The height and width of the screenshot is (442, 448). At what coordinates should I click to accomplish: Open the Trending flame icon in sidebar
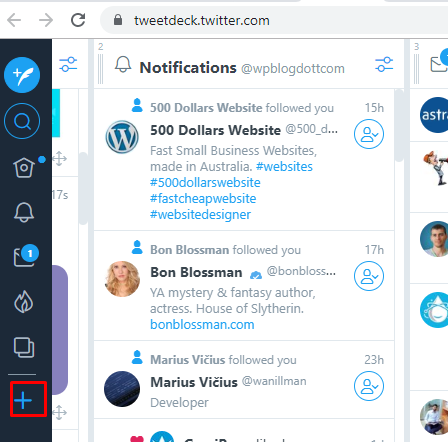tap(24, 302)
